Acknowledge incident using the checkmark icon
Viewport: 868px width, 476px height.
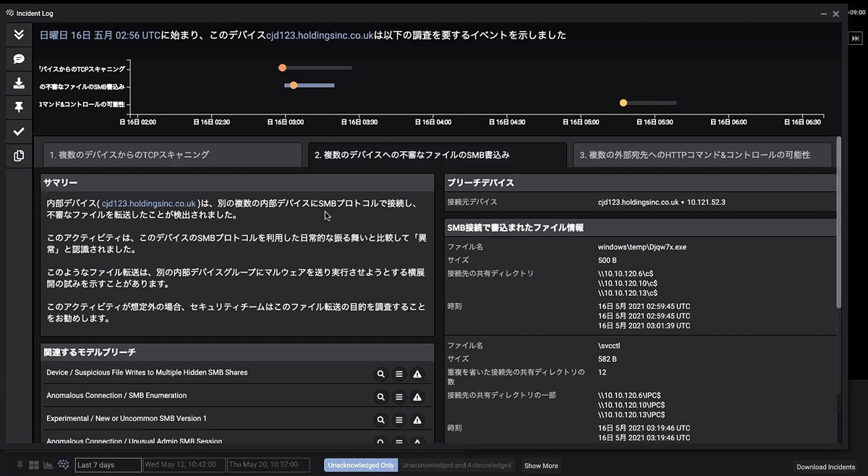[x=19, y=131]
